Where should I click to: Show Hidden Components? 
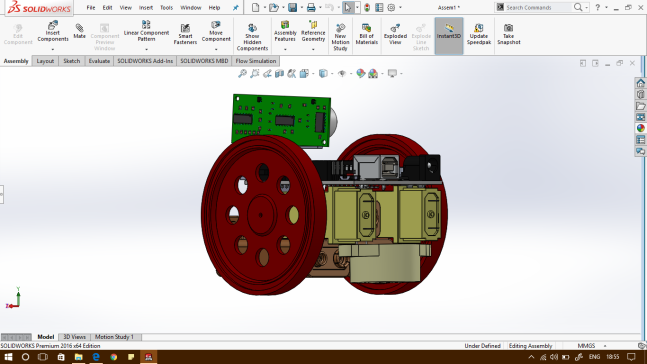pos(252,37)
